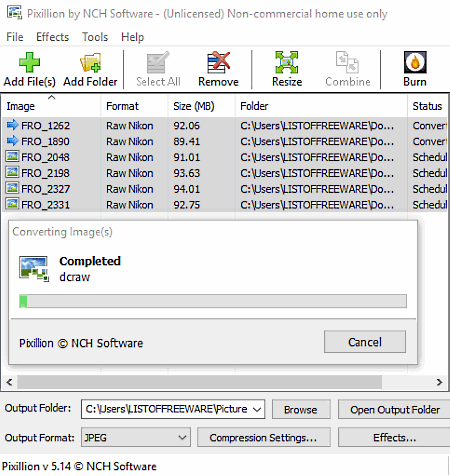The image size is (450, 476).
Task: Click the dcraw text in dialog
Action: (75, 277)
